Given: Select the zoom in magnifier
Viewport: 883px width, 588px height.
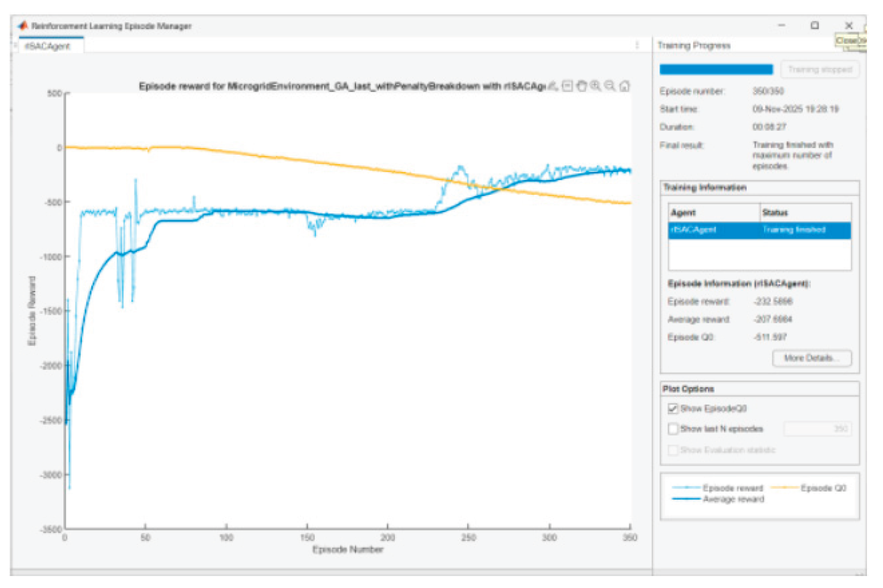Looking at the screenshot, I should 596,86.
